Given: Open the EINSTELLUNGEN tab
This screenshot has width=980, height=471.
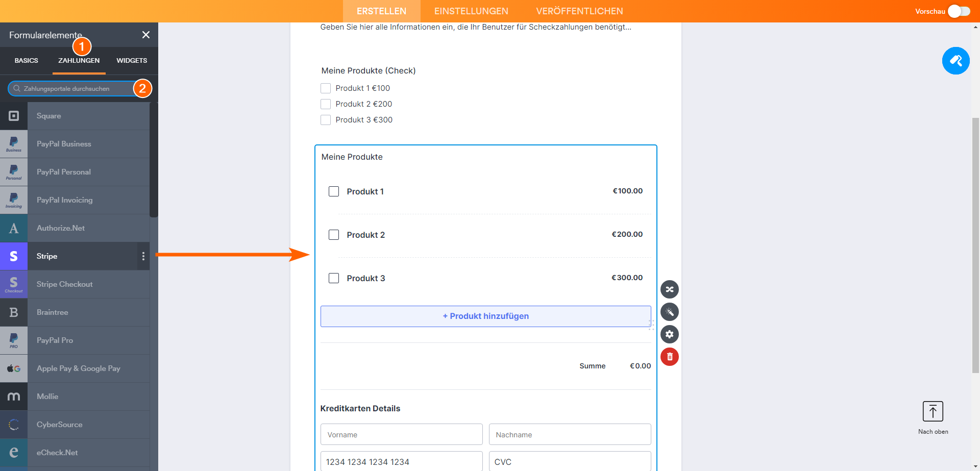Looking at the screenshot, I should [471, 11].
